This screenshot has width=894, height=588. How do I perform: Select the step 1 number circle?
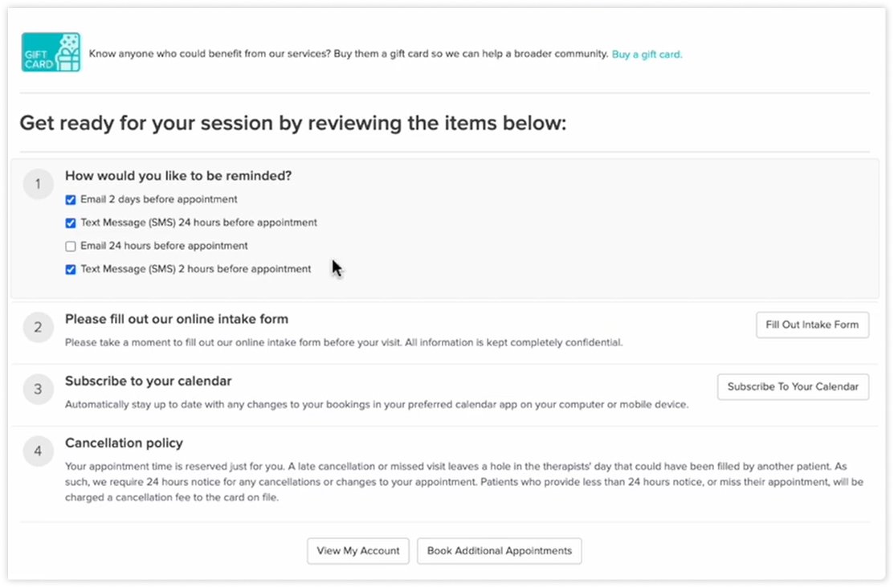coord(38,184)
